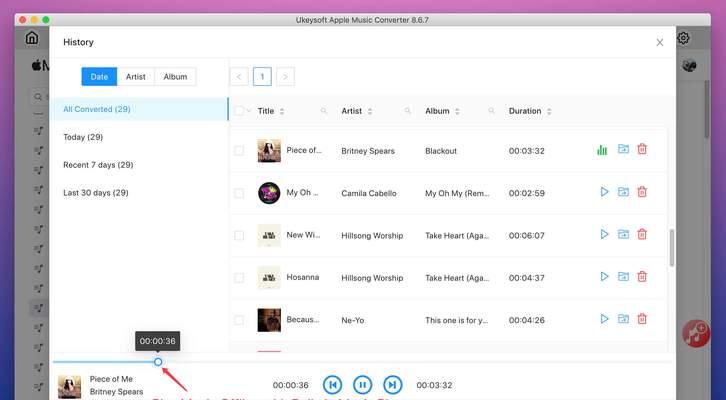Click the 00:04:37 duration cell

pos(526,278)
